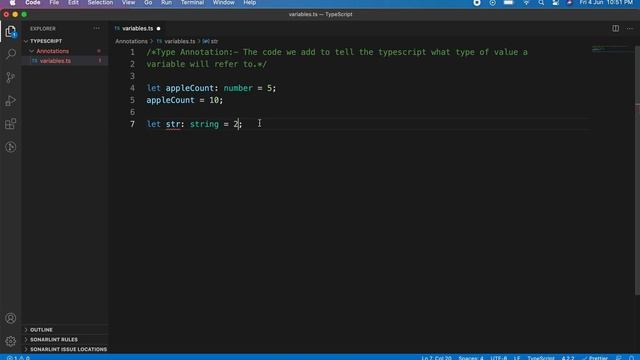This screenshot has height=360, width=640.
Task: Open Wi-Fi status in menu bar
Action: (x=526, y=3)
